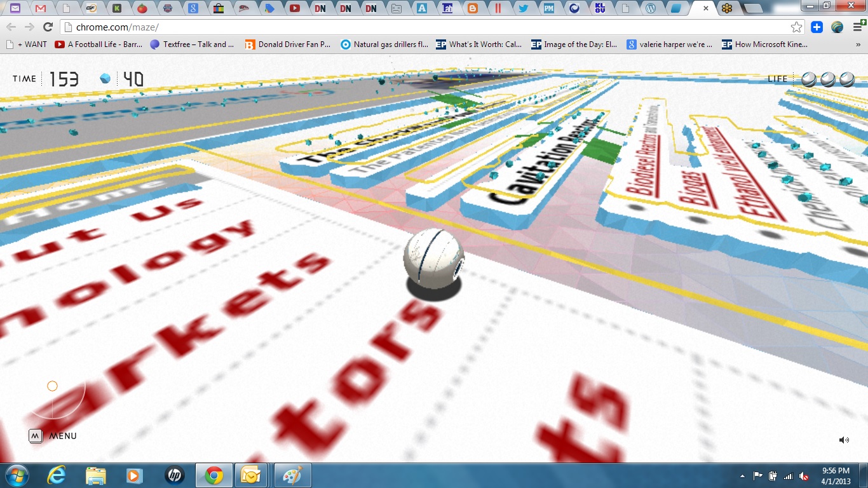Click the white rolling ball
This screenshot has height=488, width=868.
[434, 259]
